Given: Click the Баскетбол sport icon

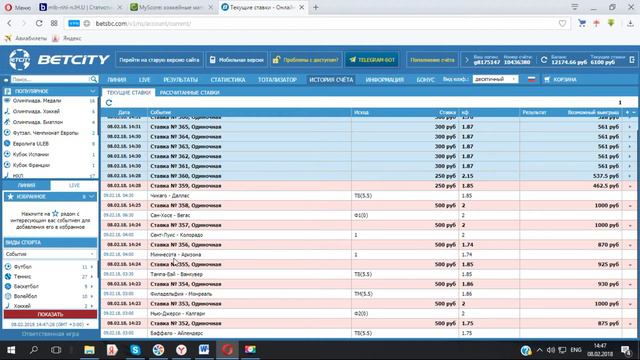Looking at the screenshot, I should [x=8, y=286].
